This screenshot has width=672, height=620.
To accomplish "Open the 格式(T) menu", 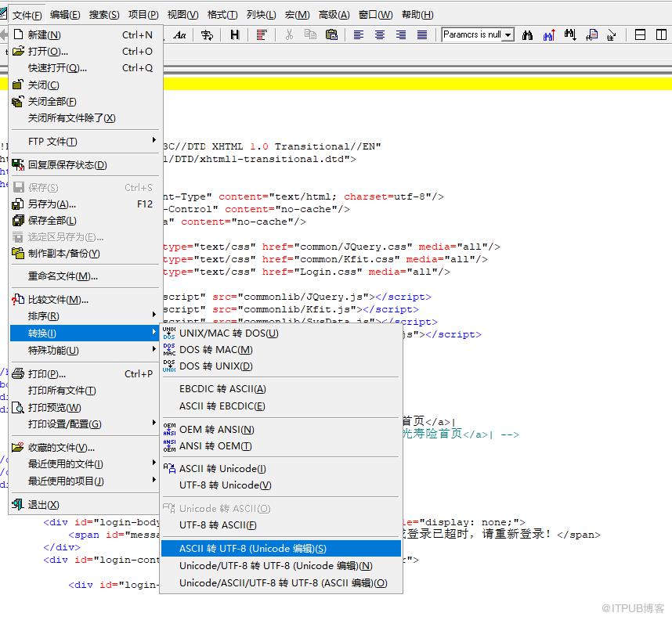I will click(222, 15).
